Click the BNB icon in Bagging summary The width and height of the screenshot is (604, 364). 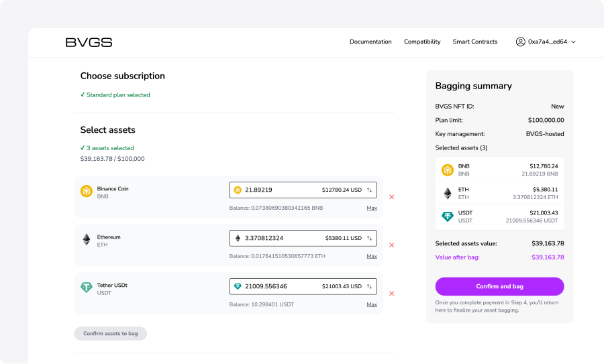click(x=447, y=170)
